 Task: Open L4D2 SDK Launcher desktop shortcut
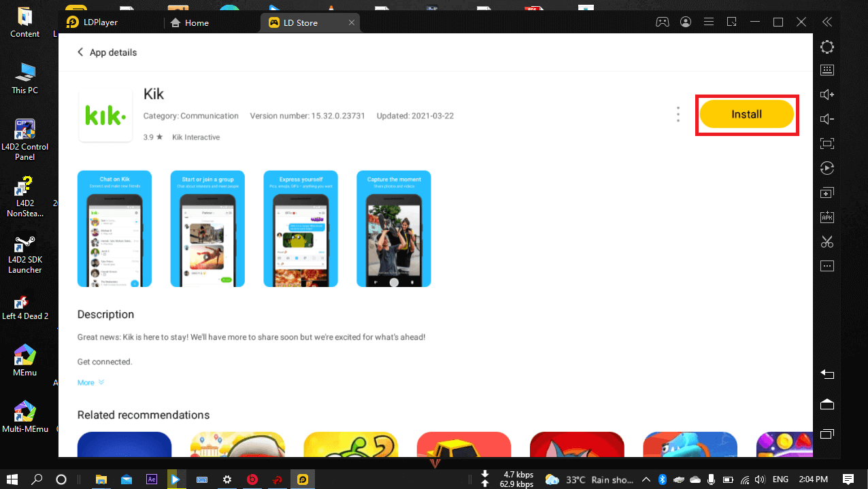(x=25, y=254)
